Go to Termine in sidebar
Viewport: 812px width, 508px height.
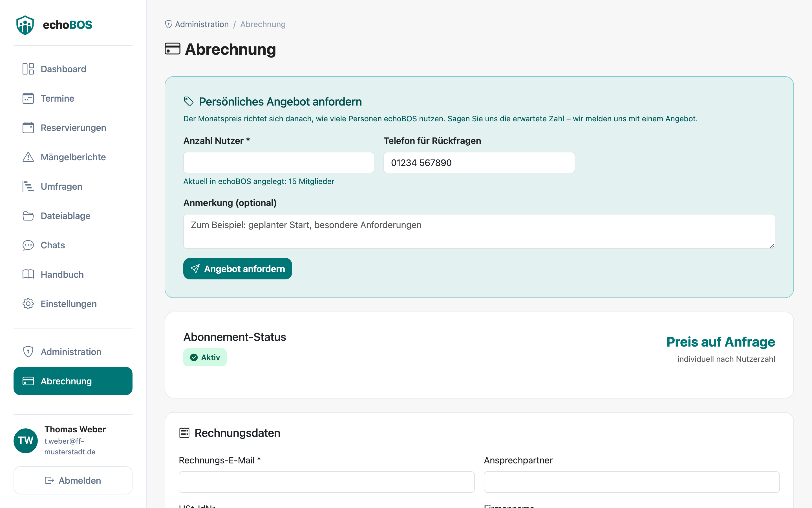(x=73, y=98)
